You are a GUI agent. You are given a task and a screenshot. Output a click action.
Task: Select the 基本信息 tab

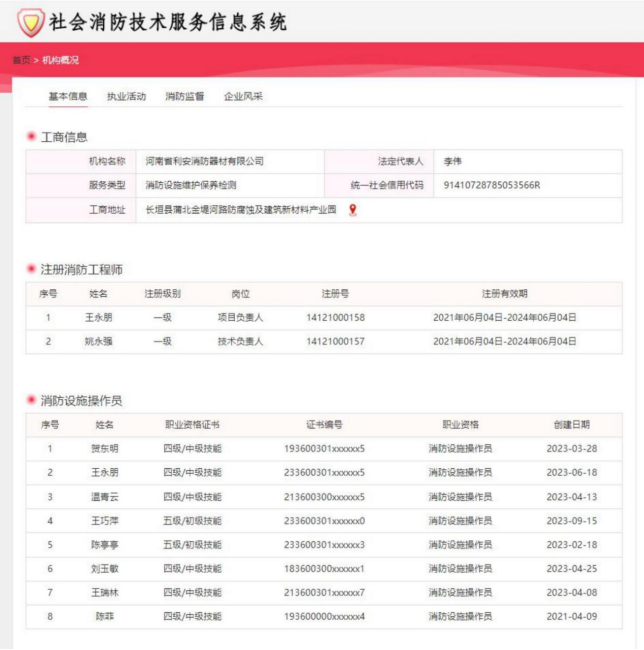(x=68, y=97)
